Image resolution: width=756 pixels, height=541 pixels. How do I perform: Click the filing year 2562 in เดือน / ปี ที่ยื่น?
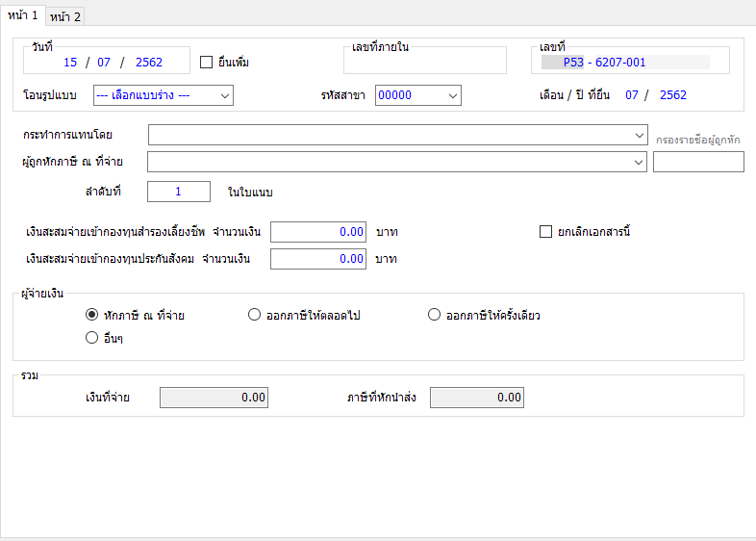tap(673, 95)
